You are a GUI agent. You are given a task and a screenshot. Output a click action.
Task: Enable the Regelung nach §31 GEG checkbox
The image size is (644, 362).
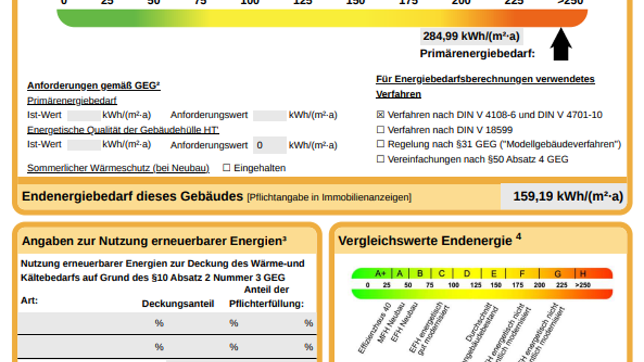pyautogui.click(x=380, y=145)
